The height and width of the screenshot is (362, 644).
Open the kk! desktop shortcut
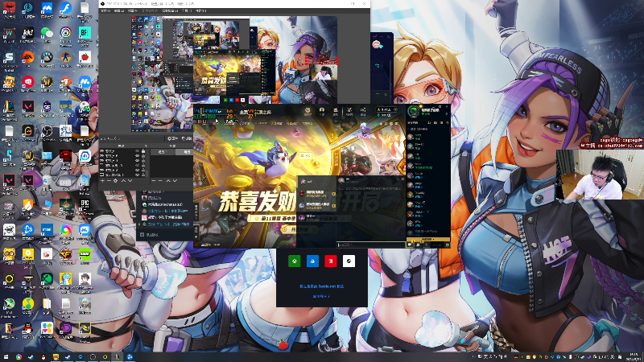(28, 33)
